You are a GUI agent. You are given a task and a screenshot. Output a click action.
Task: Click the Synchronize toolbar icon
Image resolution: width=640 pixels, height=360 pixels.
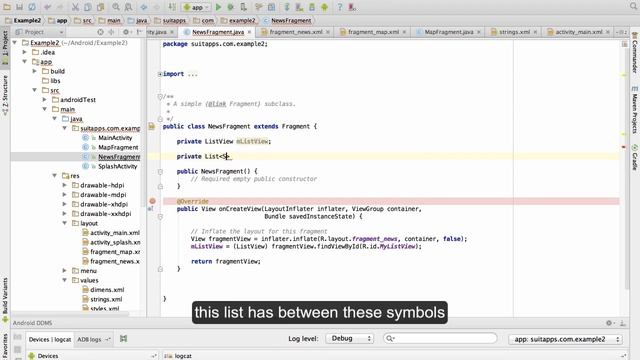click(x=32, y=7)
